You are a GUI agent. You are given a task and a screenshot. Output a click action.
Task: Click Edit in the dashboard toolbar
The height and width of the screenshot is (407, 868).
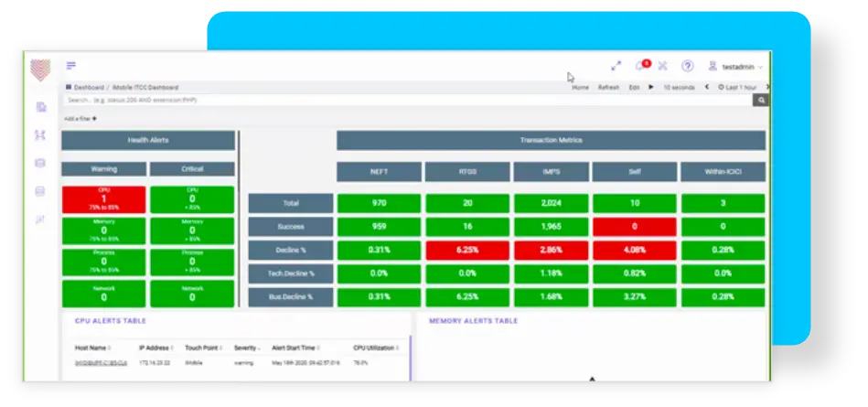634,87
